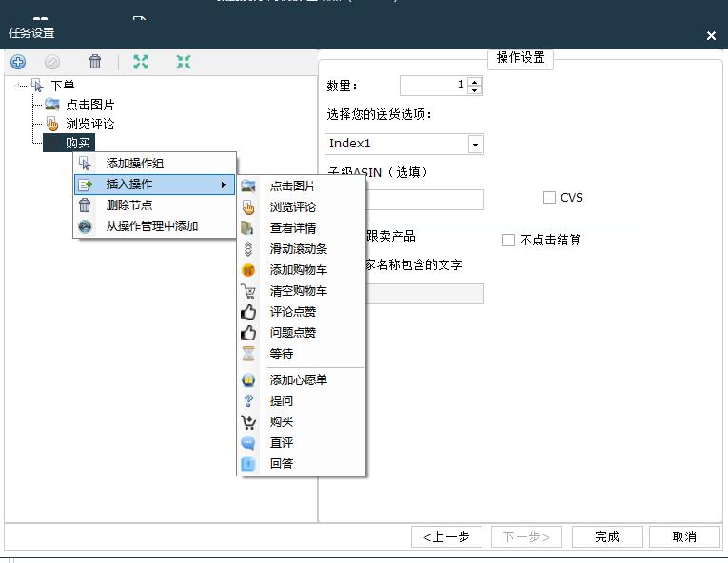Click the greyed-out 下一步> button
This screenshot has width=728, height=563.
pyautogui.click(x=526, y=537)
